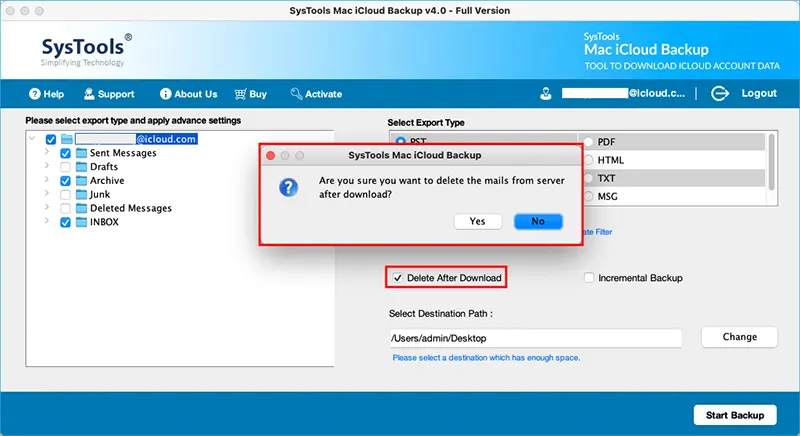This screenshot has height=436, width=800.
Task: Check the Junk folder checkbox
Action: point(65,194)
